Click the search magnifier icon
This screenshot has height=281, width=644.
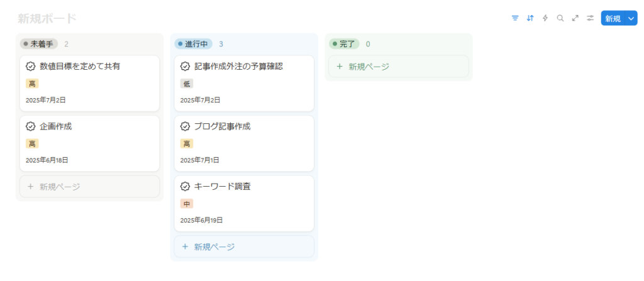[x=560, y=18]
